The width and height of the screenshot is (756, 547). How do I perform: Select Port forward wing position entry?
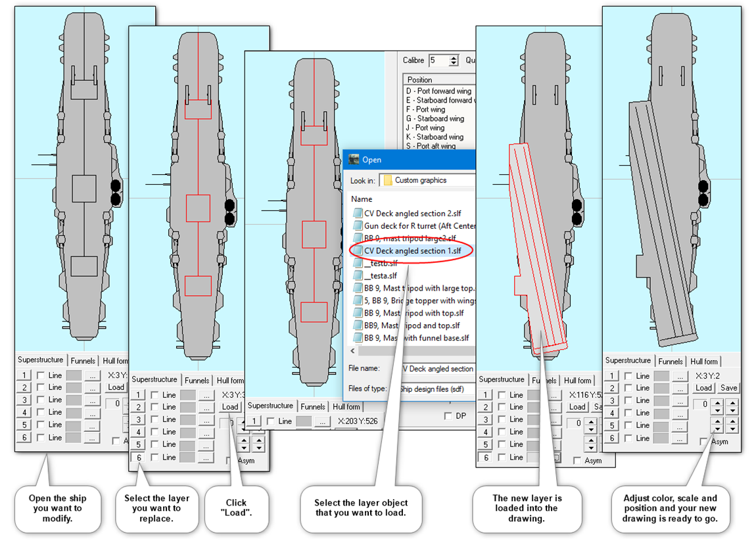pos(438,91)
